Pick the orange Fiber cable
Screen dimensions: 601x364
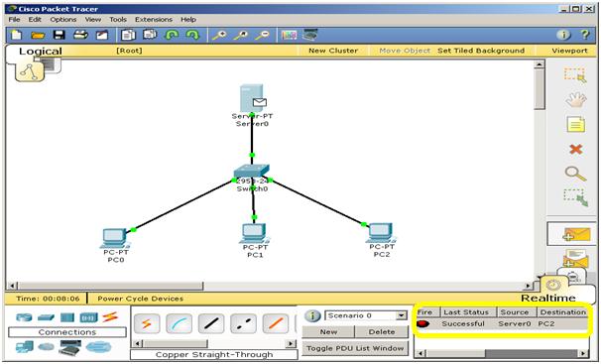click(x=276, y=324)
